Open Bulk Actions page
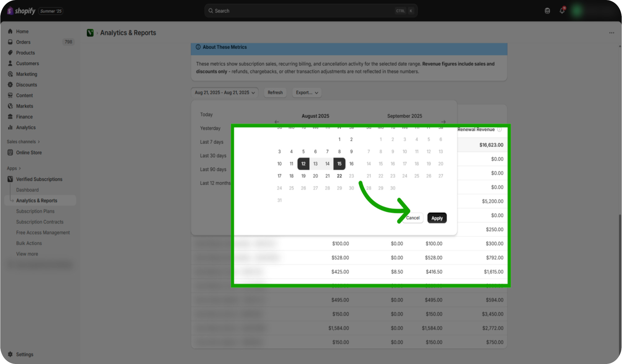This screenshot has height=364, width=622. [x=29, y=243]
